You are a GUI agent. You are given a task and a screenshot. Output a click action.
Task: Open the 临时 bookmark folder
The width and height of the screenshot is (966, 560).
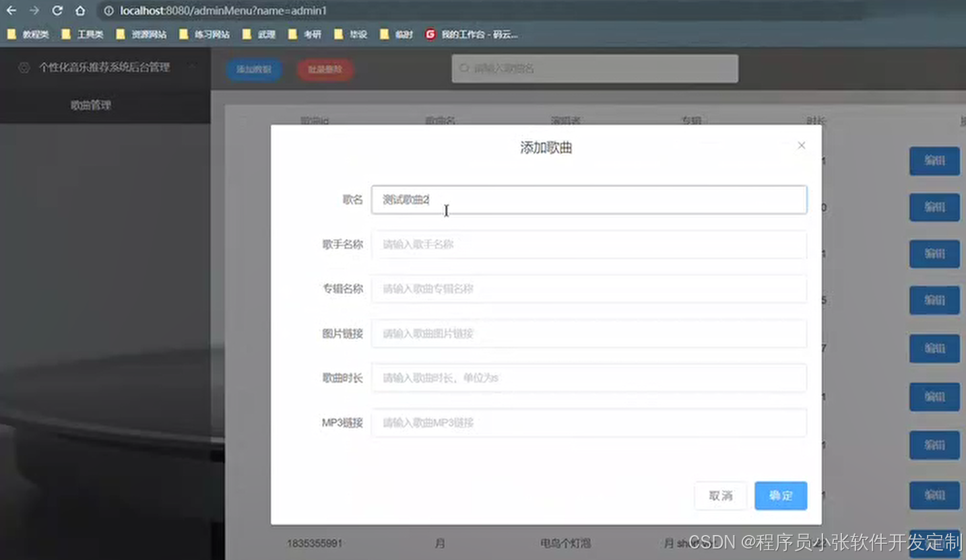[397, 34]
